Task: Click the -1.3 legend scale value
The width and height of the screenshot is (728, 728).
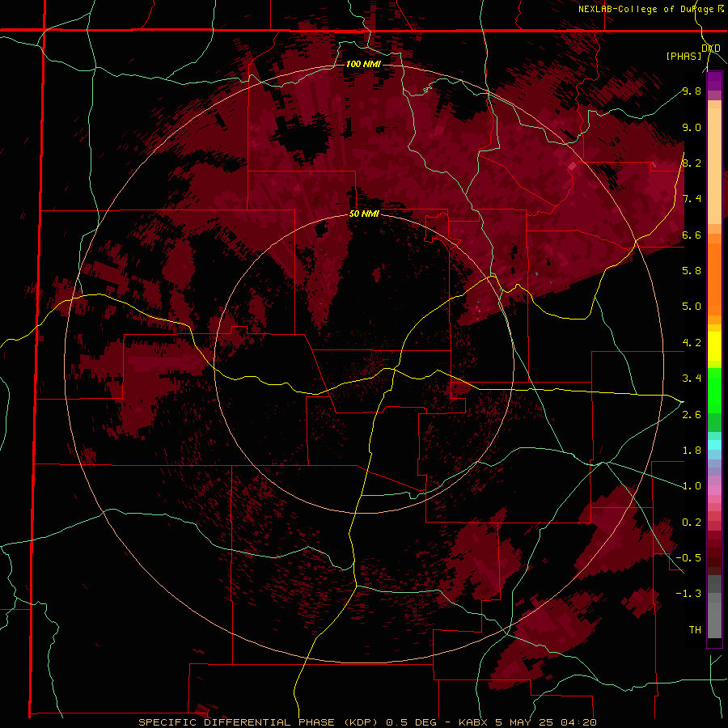Action: (x=688, y=594)
